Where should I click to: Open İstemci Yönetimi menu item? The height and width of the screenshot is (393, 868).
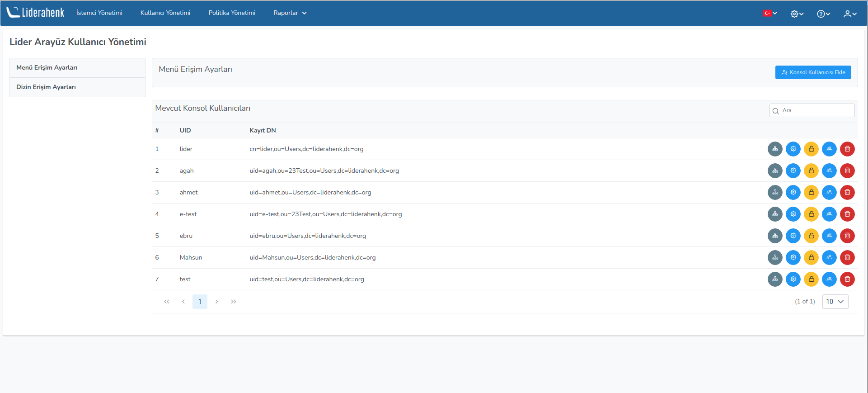click(x=99, y=13)
